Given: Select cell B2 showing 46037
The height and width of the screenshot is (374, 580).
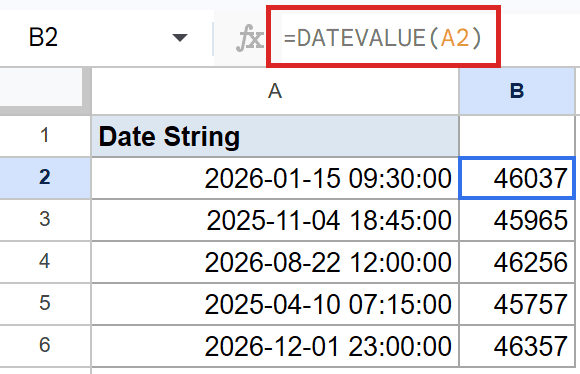Looking at the screenshot, I should pyautogui.click(x=517, y=178).
